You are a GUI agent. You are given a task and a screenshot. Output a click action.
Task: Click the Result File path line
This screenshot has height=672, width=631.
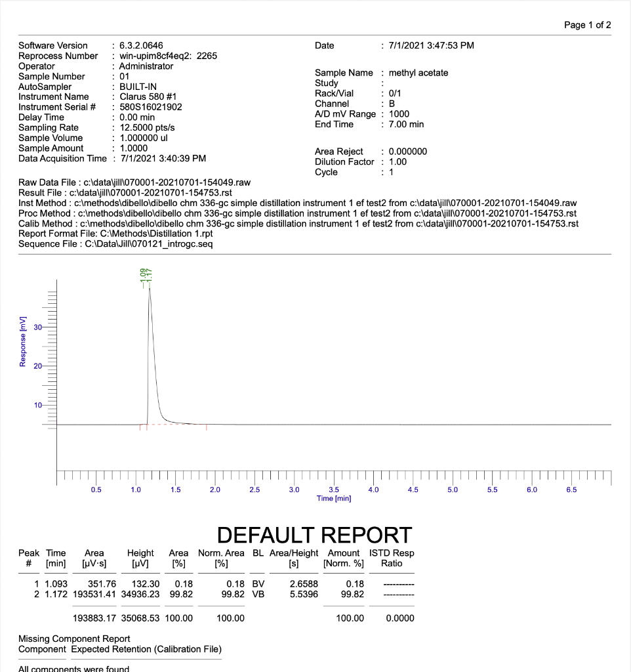click(x=125, y=193)
